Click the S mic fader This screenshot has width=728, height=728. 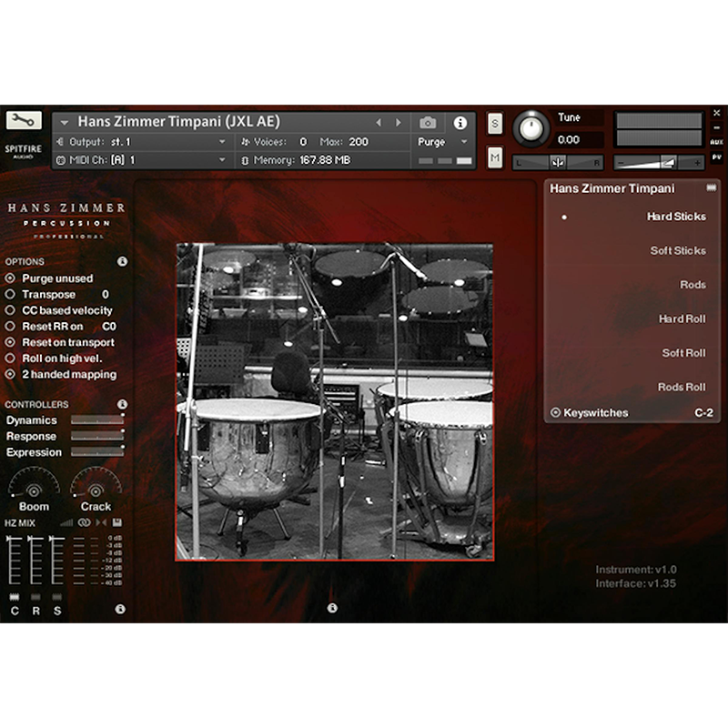pyautogui.click(x=56, y=560)
